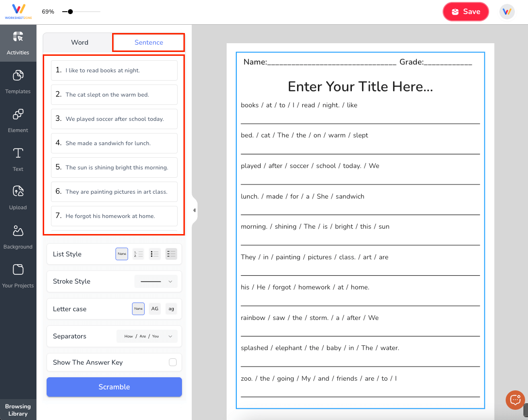Screen dimensions: 528x420
Task: Open the Upload sidebar panel
Action: tap(18, 198)
